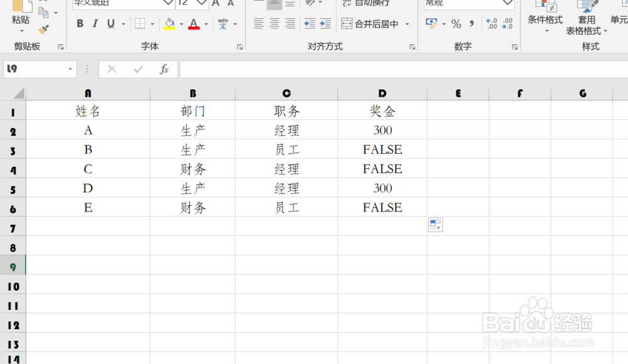Screen dimensions: 628x364
Task: Select cell D3 containing FALSE
Action: [x=382, y=149]
